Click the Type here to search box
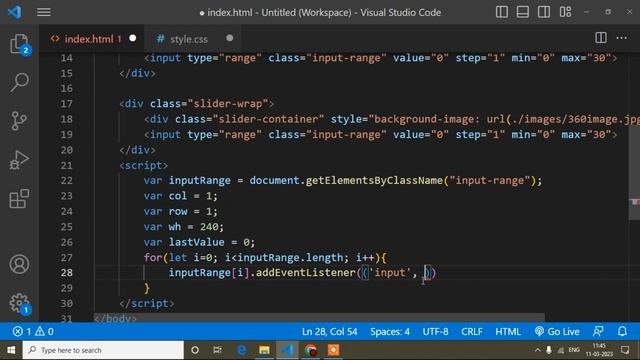Image resolution: width=640 pixels, height=360 pixels. tap(103, 350)
